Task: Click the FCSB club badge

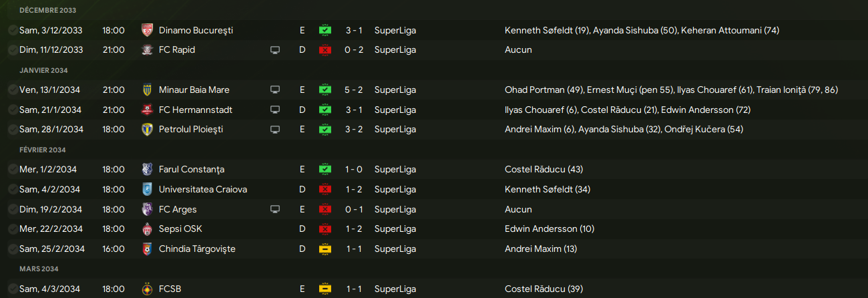Action: pos(148,289)
